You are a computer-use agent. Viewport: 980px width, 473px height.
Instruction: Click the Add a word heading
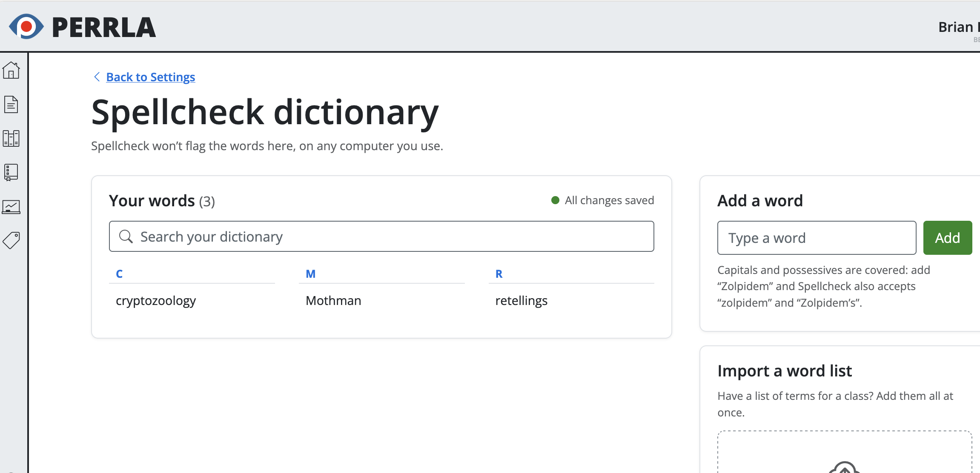[760, 201]
